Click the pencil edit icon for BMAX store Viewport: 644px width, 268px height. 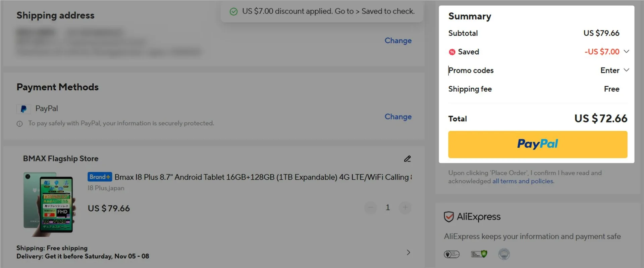pyautogui.click(x=407, y=159)
